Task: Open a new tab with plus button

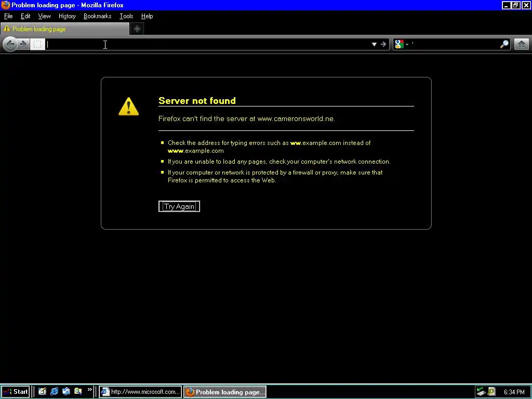Action: pos(137,29)
